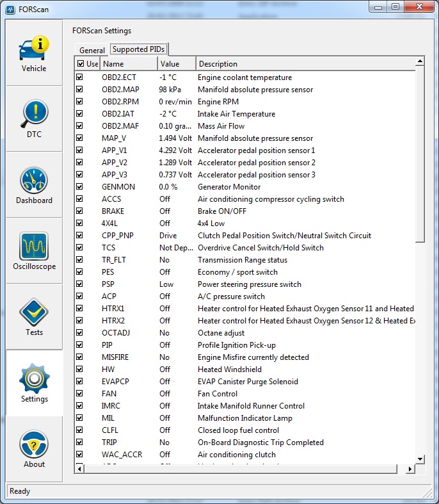Disable the MIL PID checkbox

click(79, 418)
